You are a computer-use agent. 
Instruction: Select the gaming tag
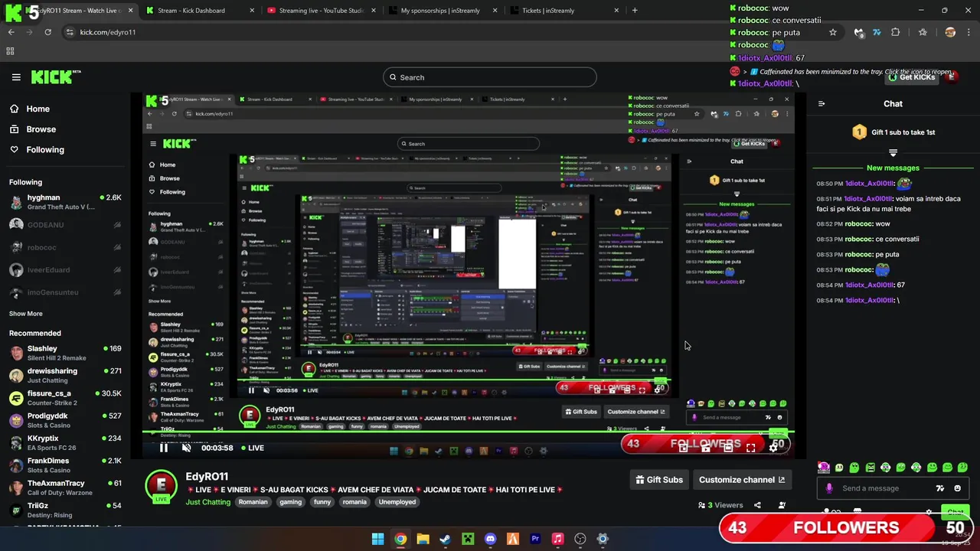[x=290, y=502]
